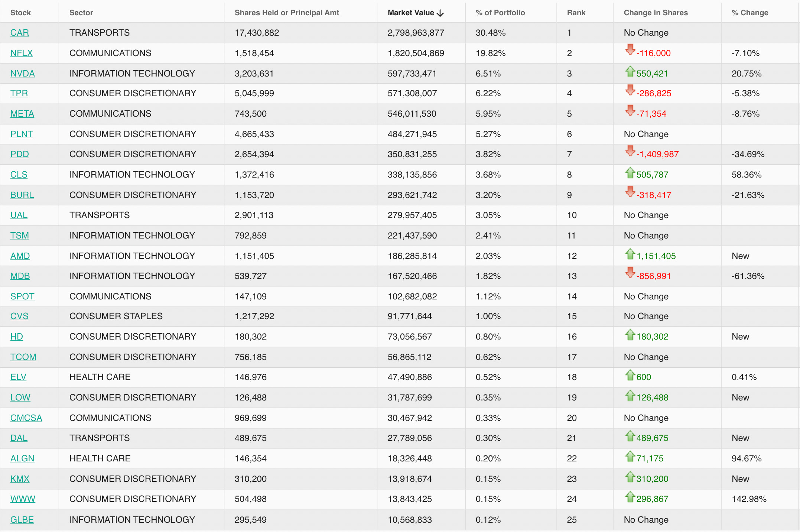Click the green up arrow in CLS row
Viewport: 800px width, 532px height.
(630, 172)
